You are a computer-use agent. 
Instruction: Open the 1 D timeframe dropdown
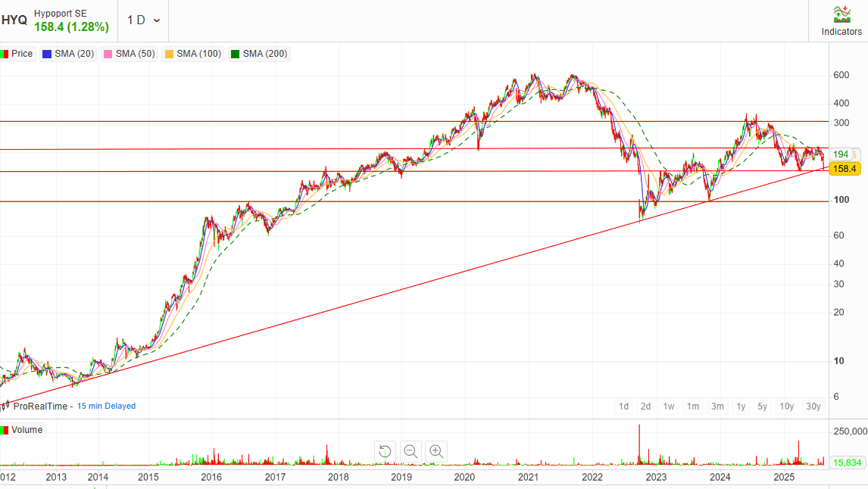[143, 20]
